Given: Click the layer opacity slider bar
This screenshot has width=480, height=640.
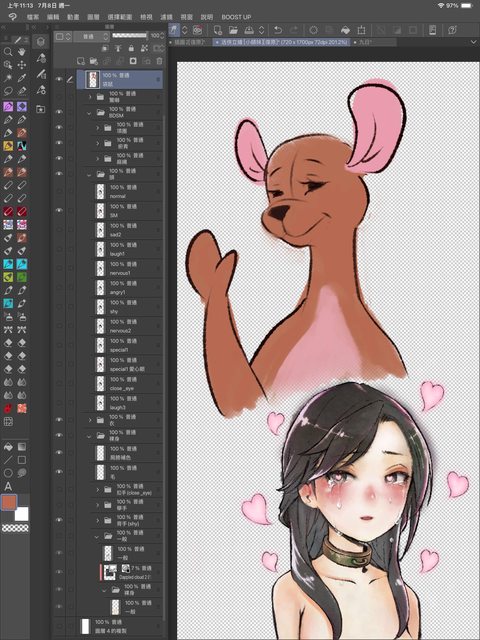Looking at the screenshot, I should tap(129, 36).
